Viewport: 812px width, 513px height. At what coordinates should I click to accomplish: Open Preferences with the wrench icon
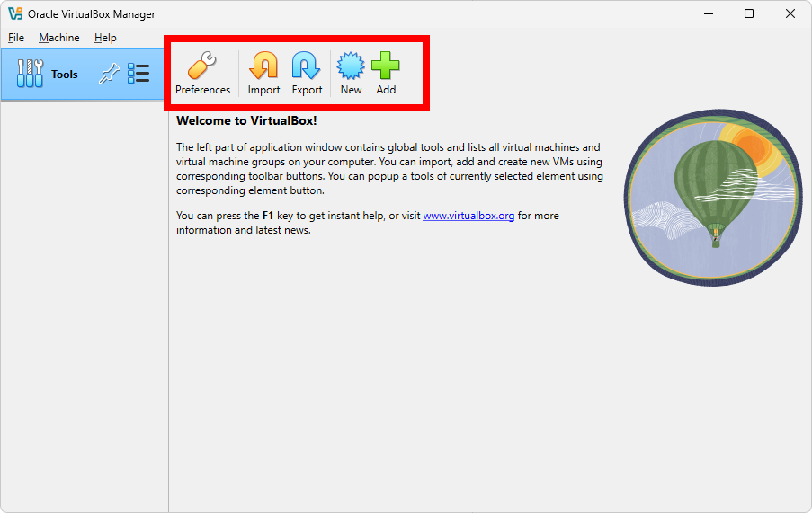[x=202, y=73]
